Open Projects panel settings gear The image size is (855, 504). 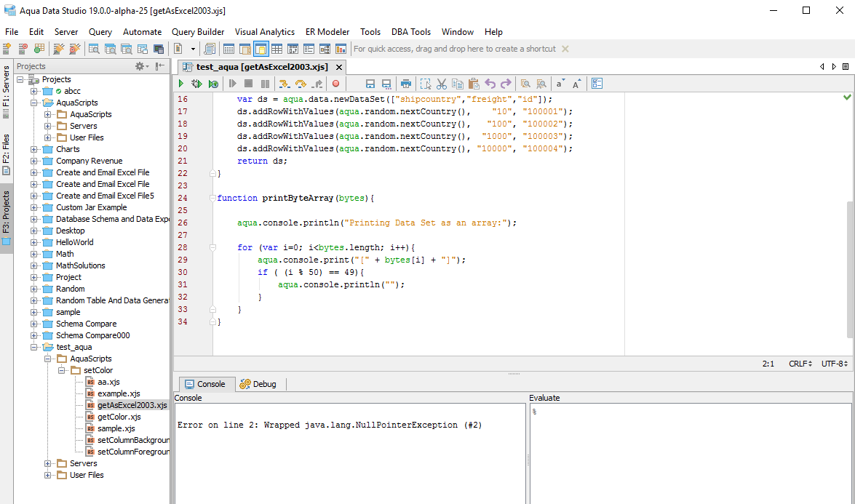pos(142,66)
